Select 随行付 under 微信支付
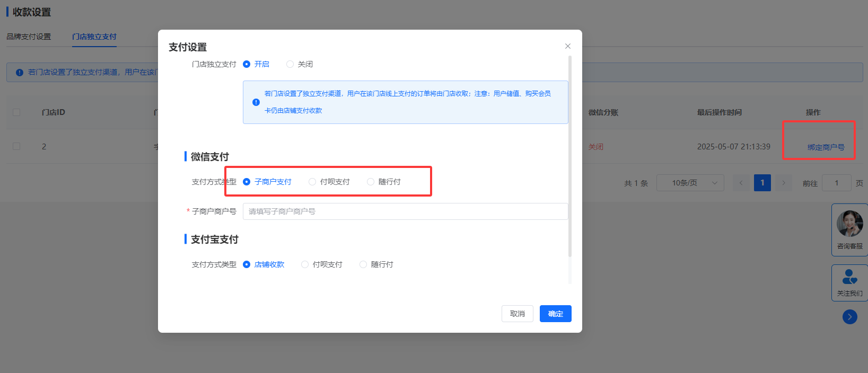The height and width of the screenshot is (373, 868). (384, 182)
